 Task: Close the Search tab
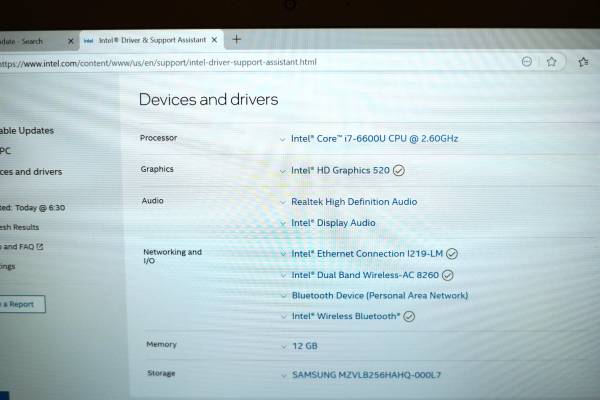click(x=70, y=41)
